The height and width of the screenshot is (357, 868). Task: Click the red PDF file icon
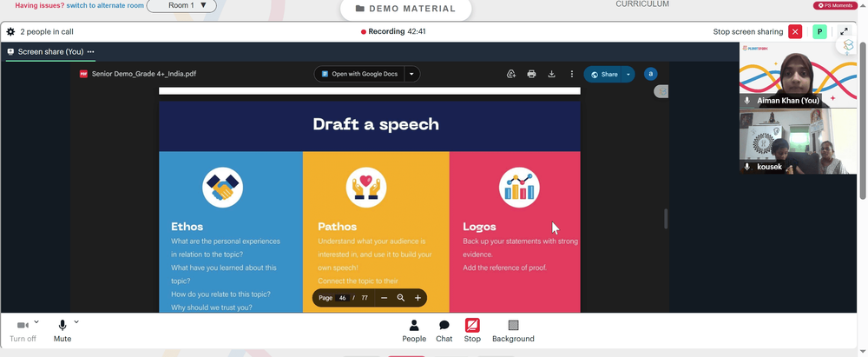pos(83,74)
